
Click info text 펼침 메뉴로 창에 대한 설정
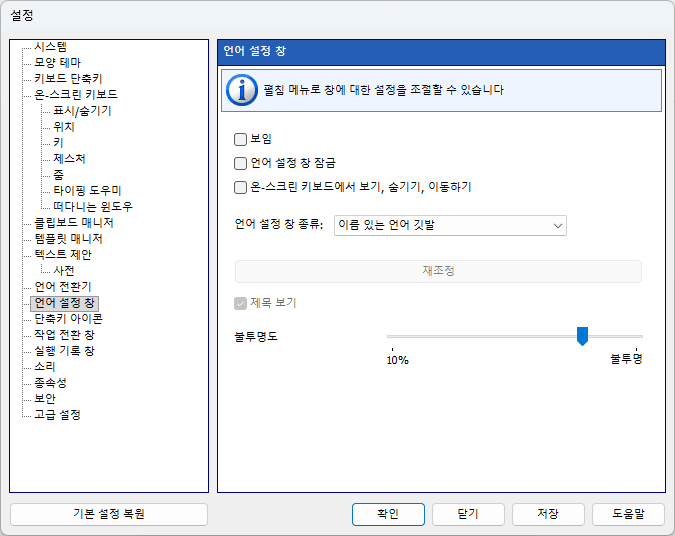point(383,90)
